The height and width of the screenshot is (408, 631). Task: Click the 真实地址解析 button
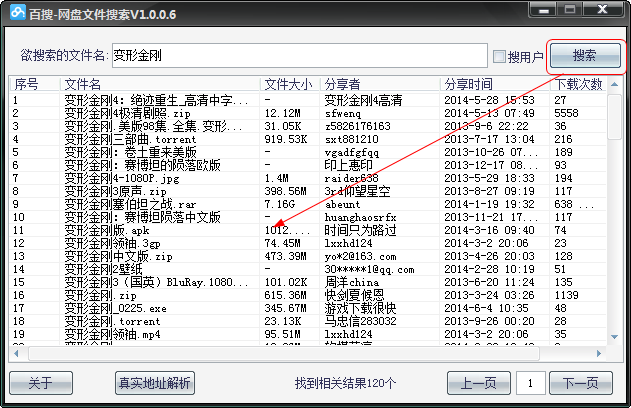click(155, 383)
